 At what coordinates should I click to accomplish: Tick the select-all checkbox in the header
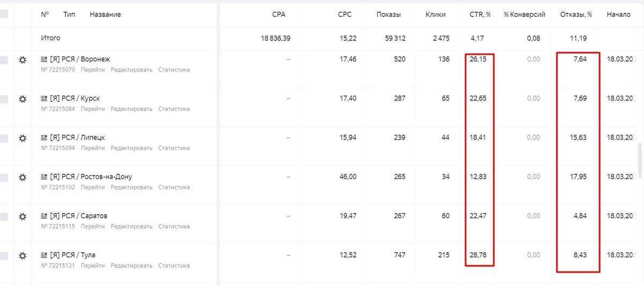click(3, 14)
